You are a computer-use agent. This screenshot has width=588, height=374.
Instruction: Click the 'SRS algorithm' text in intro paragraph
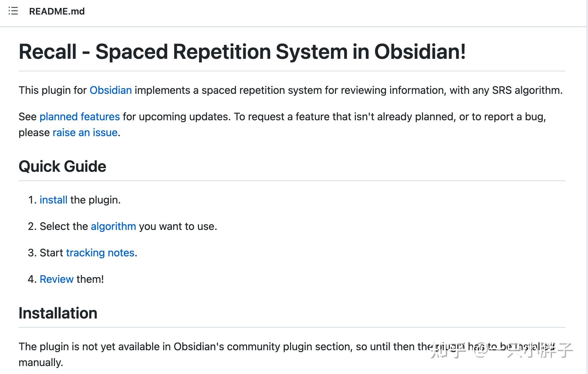click(527, 90)
